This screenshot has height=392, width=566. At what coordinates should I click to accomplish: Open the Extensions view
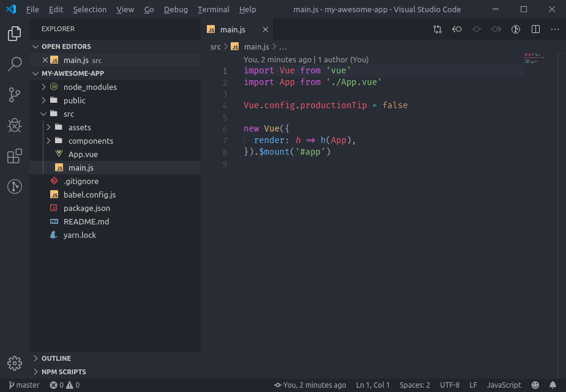point(15,156)
